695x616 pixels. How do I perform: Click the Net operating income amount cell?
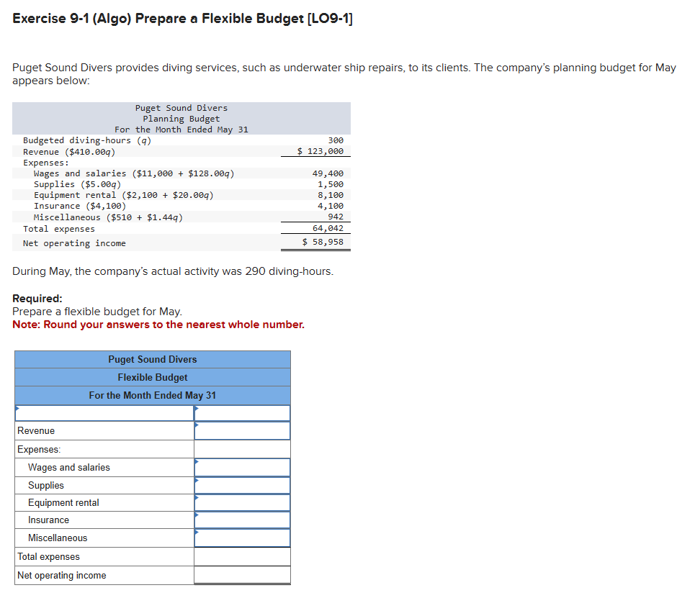[242, 574]
